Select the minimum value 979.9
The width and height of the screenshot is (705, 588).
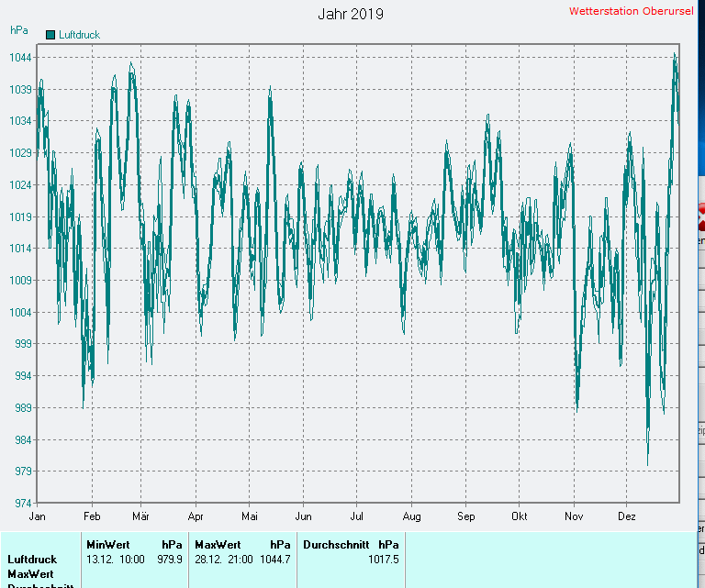pyautogui.click(x=170, y=560)
